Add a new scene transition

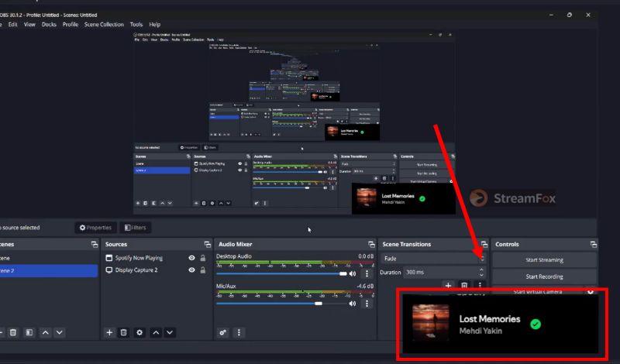[x=448, y=285]
